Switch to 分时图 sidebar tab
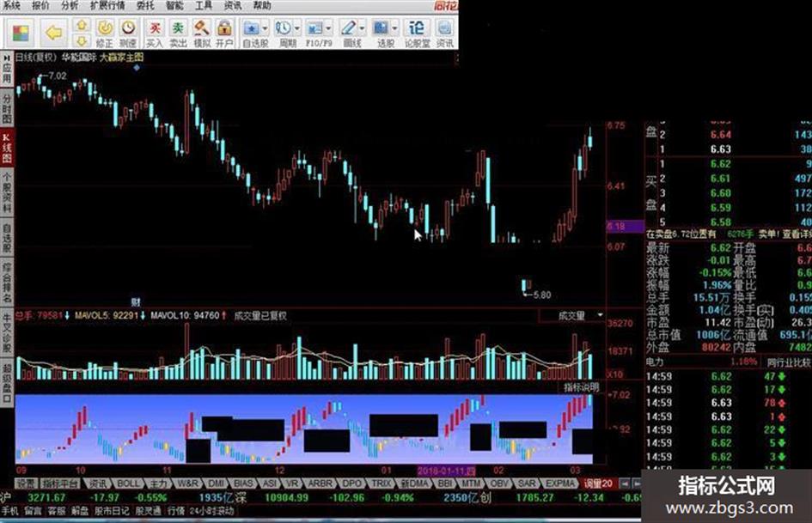This screenshot has height=523, width=812. (7, 108)
